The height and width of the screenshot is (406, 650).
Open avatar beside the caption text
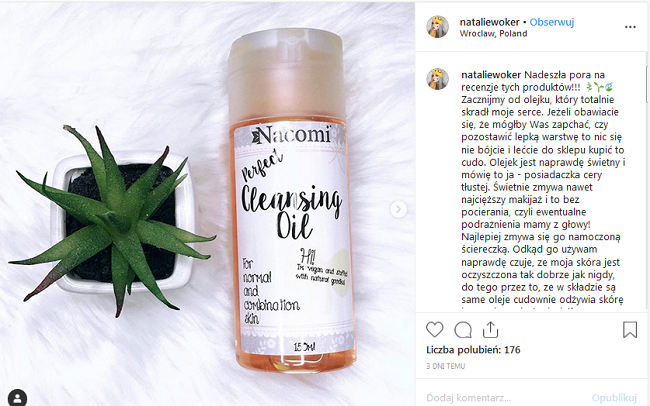point(438,79)
